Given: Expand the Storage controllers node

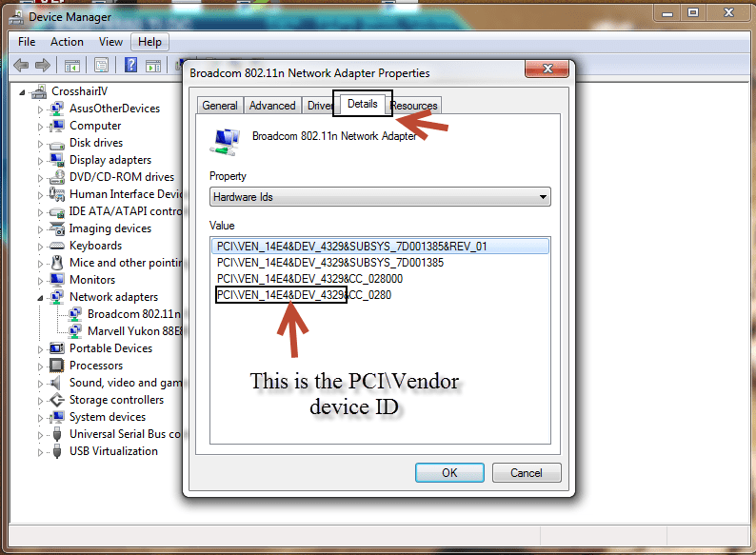Looking at the screenshot, I should pos(41,401).
